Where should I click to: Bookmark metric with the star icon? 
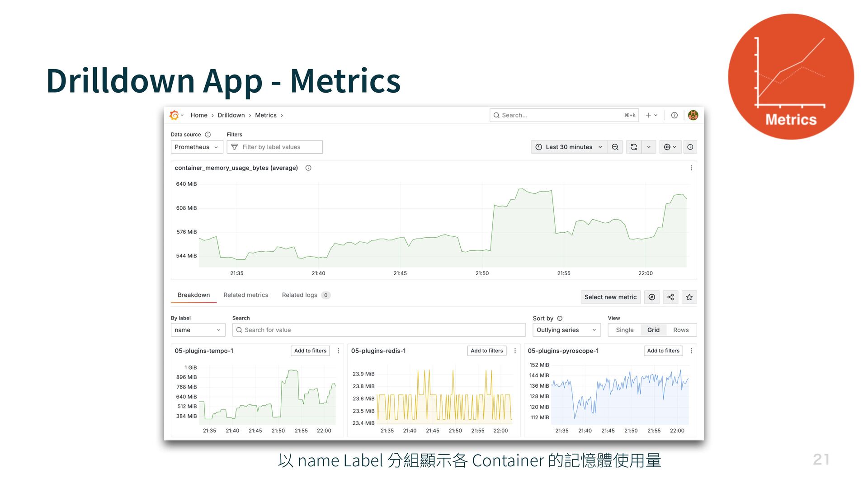click(689, 297)
